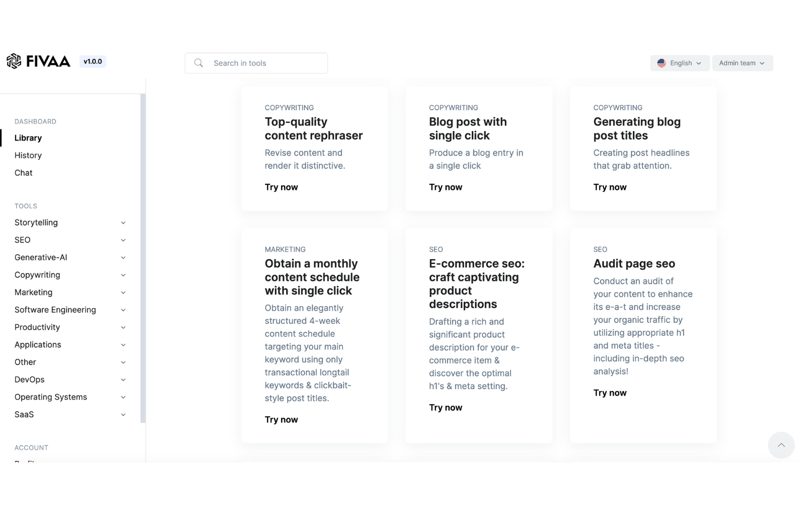Open the English language dropdown

[x=680, y=63]
